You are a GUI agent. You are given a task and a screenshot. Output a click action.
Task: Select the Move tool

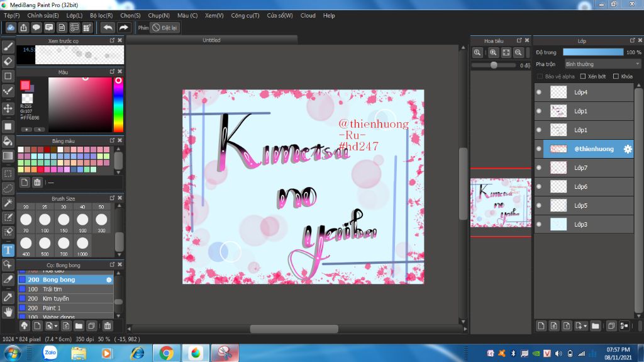point(8,108)
